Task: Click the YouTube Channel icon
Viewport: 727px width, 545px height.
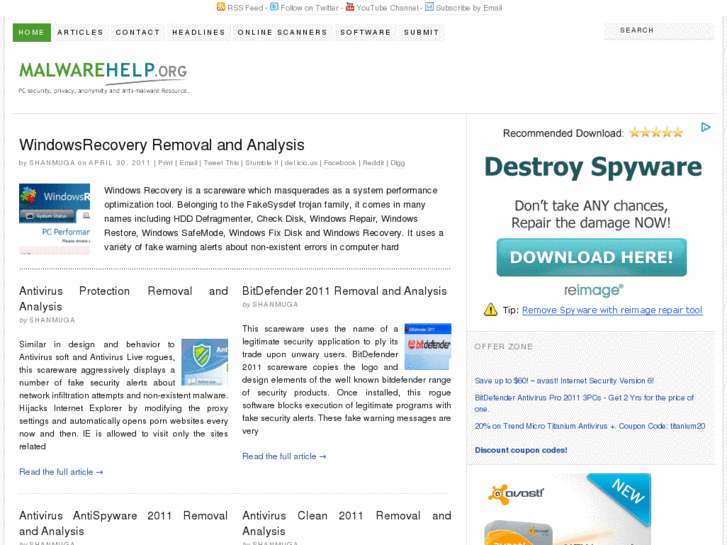Action: click(x=350, y=7)
